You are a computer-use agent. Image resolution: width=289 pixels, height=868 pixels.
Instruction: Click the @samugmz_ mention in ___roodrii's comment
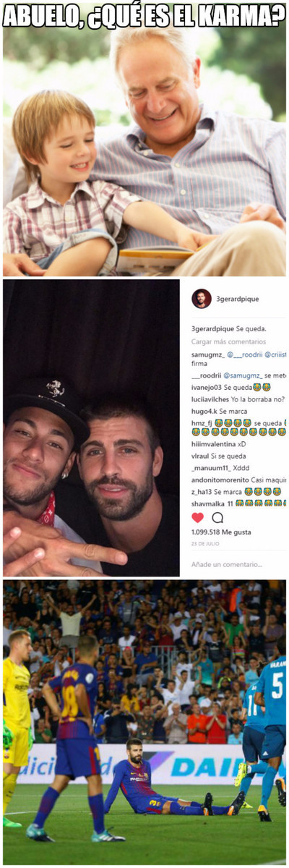pos(242,376)
